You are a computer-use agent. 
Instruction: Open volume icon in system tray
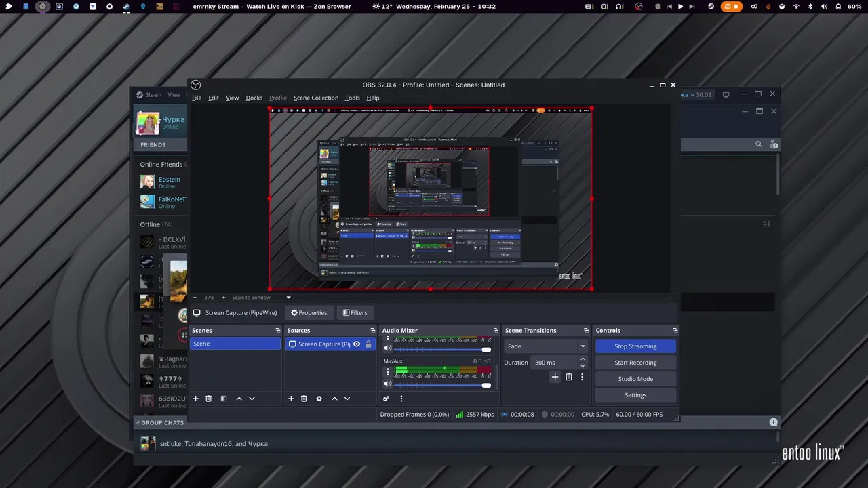824,7
